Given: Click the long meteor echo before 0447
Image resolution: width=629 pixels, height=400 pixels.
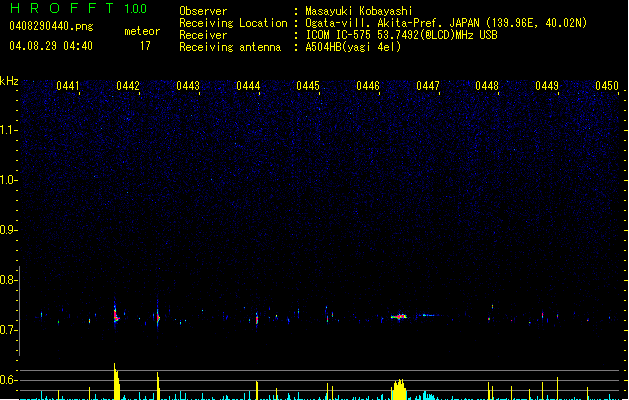Looking at the screenshot, I should (x=399, y=317).
